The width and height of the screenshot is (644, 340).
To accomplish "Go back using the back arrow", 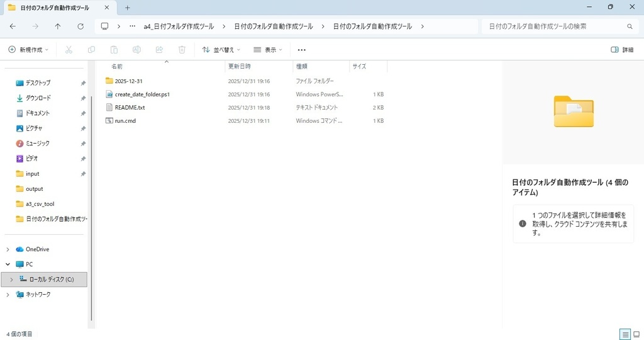I will (x=13, y=26).
